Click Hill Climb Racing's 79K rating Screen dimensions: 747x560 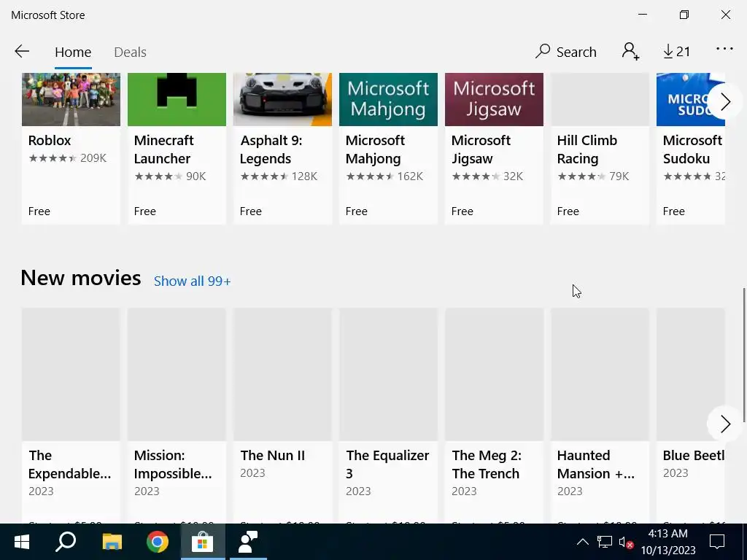[619, 176]
